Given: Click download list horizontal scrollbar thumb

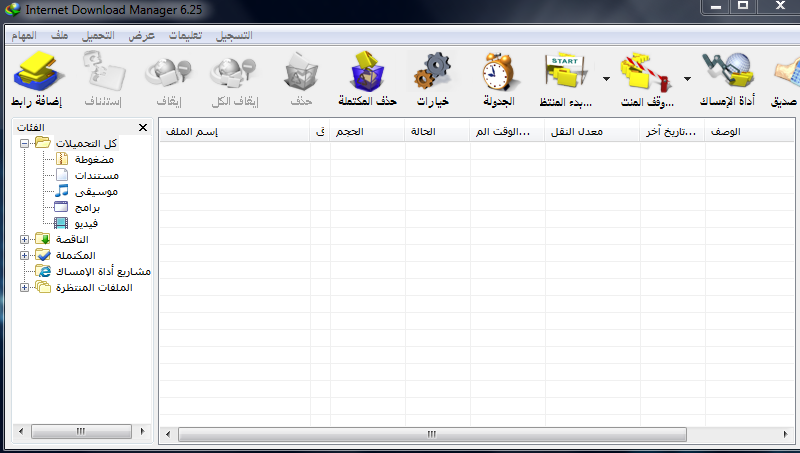Looking at the screenshot, I should 432,434.
